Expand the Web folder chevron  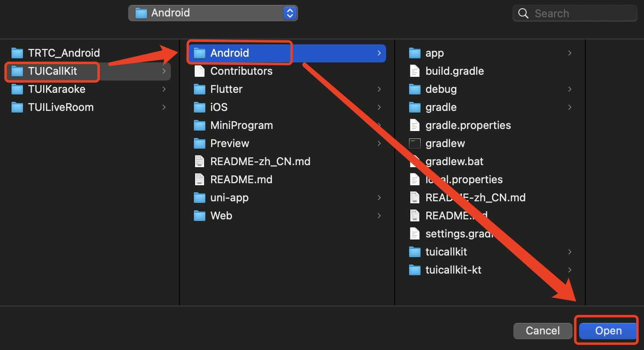[x=379, y=216]
